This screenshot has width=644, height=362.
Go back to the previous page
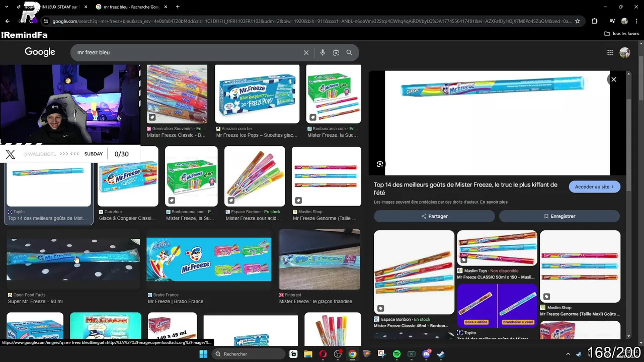tap(7, 21)
